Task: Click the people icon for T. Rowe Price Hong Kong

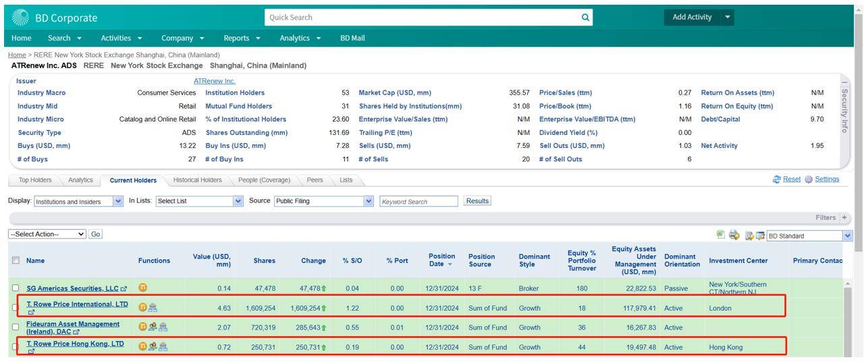Action: click(x=153, y=346)
